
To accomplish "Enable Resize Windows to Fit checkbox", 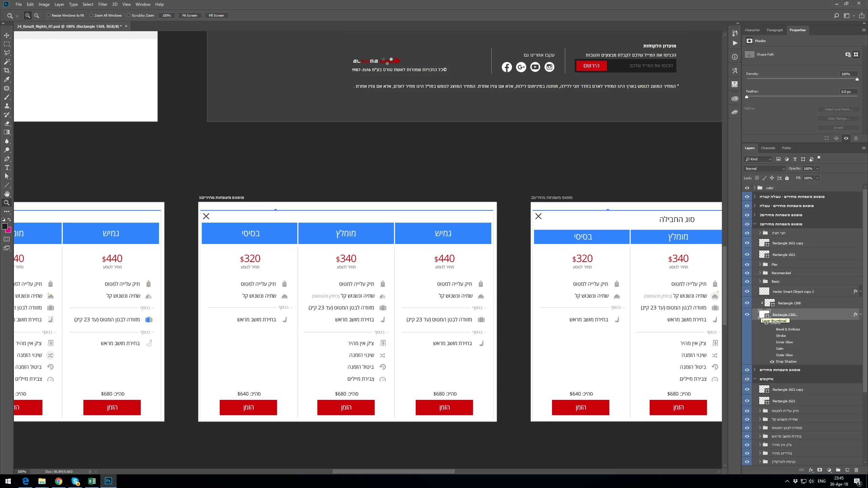I will coord(48,15).
